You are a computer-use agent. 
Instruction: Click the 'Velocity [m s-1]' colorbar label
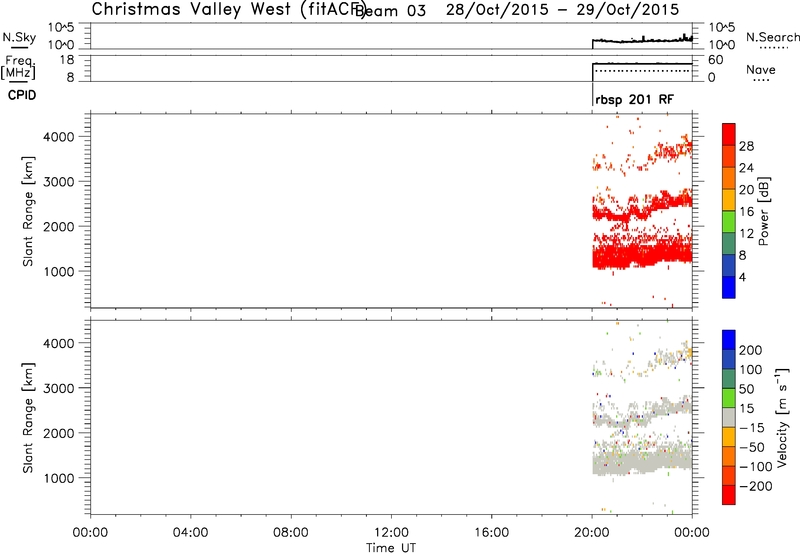[782, 417]
